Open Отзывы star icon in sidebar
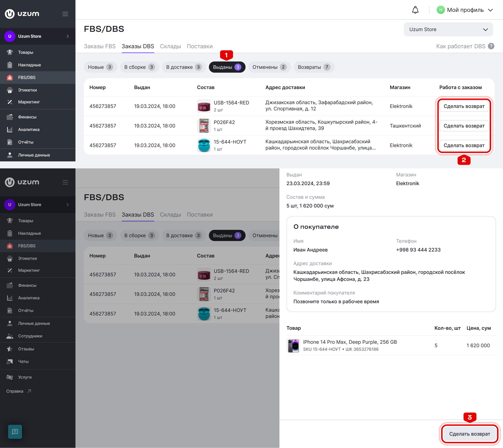 coord(10,349)
